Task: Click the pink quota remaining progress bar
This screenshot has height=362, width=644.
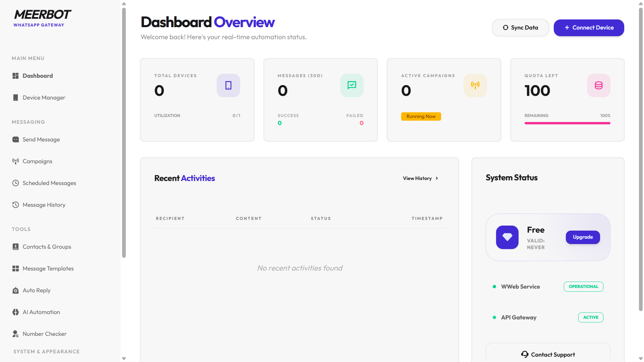Action: 567,123
